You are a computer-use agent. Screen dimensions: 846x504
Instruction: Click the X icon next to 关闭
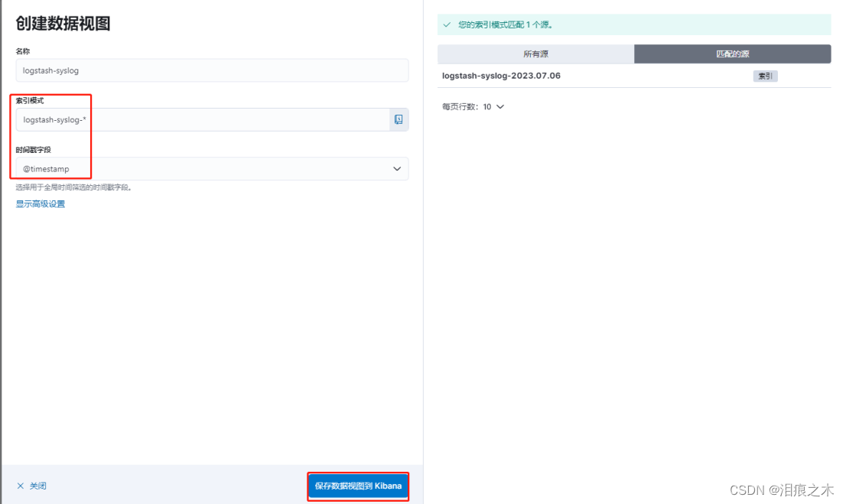pyautogui.click(x=19, y=486)
